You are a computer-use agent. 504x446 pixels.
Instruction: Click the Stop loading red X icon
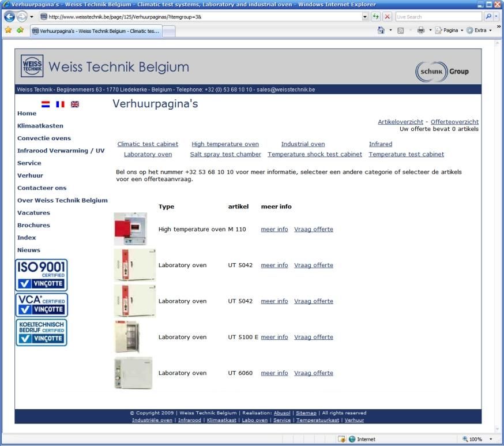click(x=388, y=17)
